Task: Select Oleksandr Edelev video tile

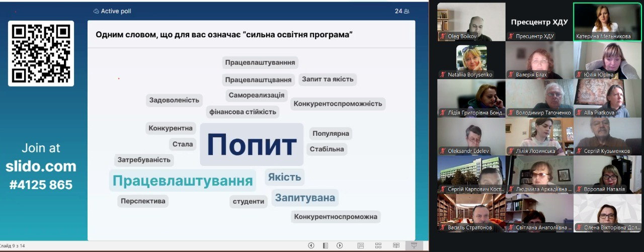Action: tap(471, 136)
